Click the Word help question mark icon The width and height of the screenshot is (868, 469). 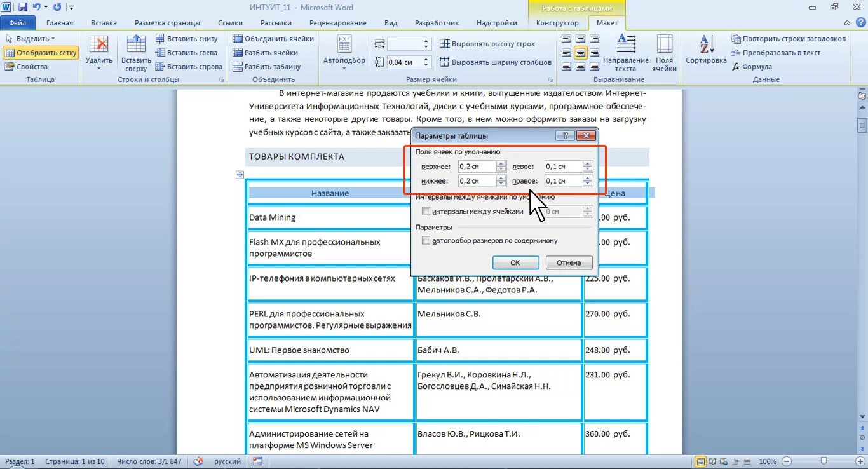860,23
